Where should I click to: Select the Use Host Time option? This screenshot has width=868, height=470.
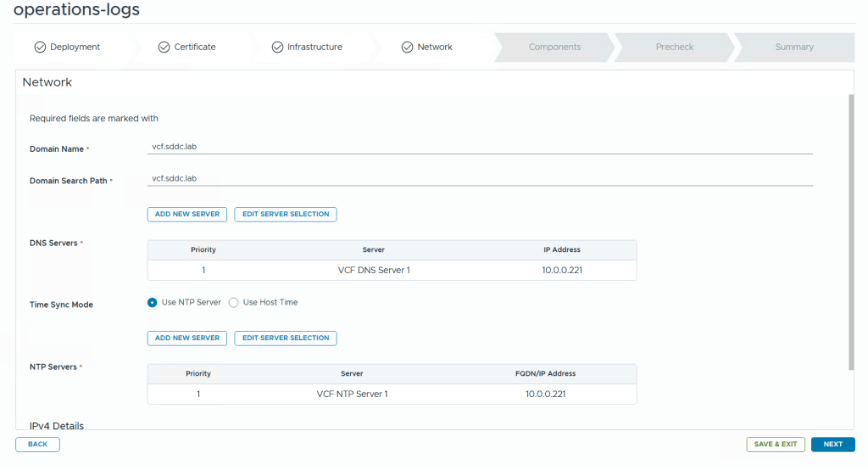click(234, 303)
